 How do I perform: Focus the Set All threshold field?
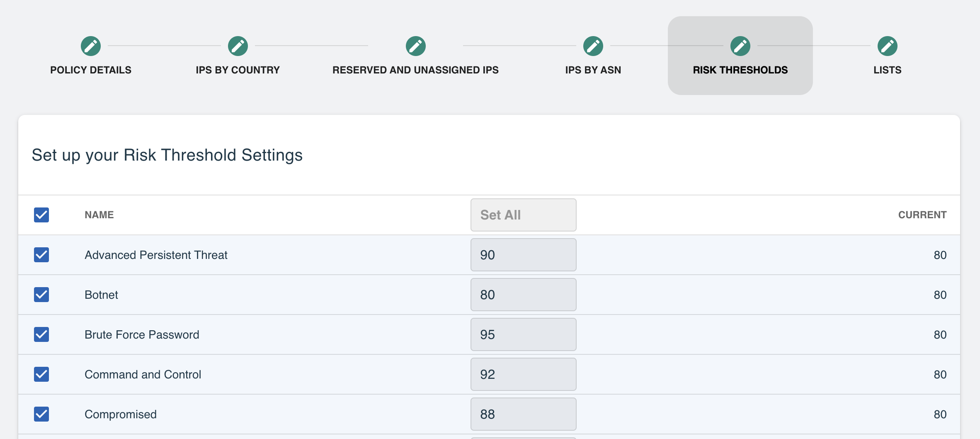[x=524, y=215]
